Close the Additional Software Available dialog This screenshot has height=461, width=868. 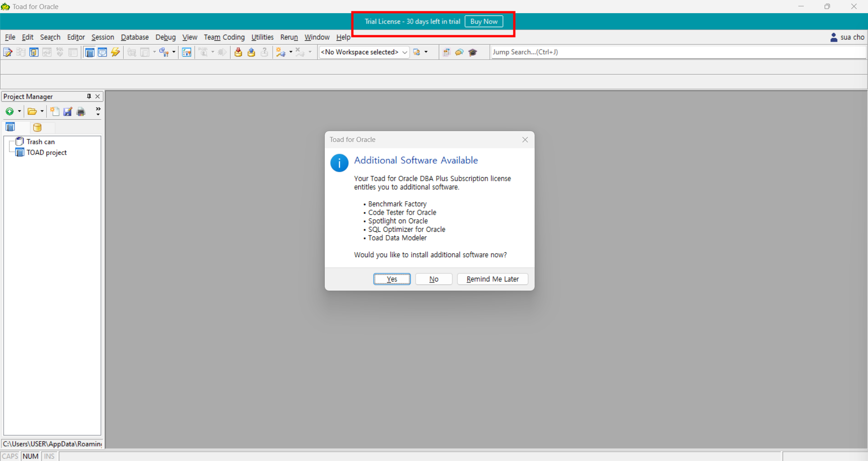tap(525, 140)
